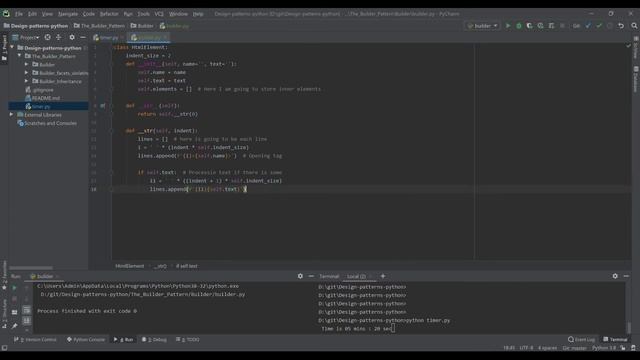This screenshot has width=640, height=360.
Task: Open the Navigate menu
Action: coord(68,14)
